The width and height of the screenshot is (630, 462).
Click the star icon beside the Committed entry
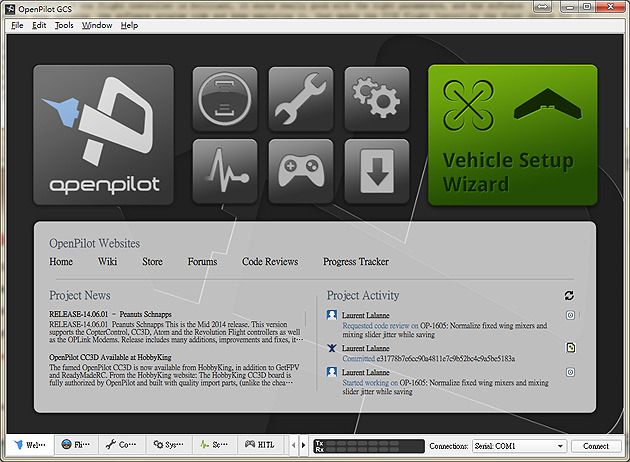pos(331,348)
